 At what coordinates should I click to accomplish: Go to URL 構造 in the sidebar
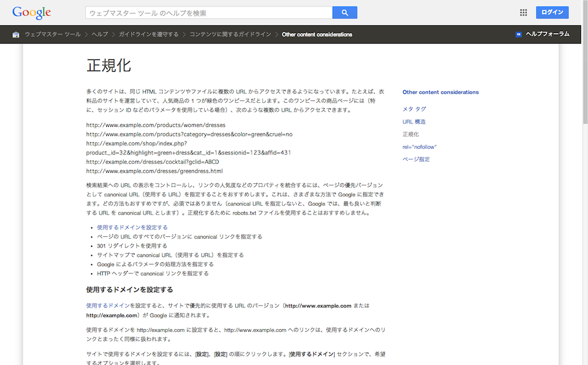[x=414, y=122]
